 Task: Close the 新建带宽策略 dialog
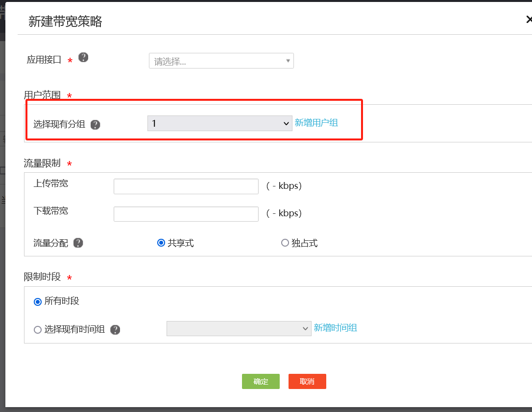click(529, 20)
